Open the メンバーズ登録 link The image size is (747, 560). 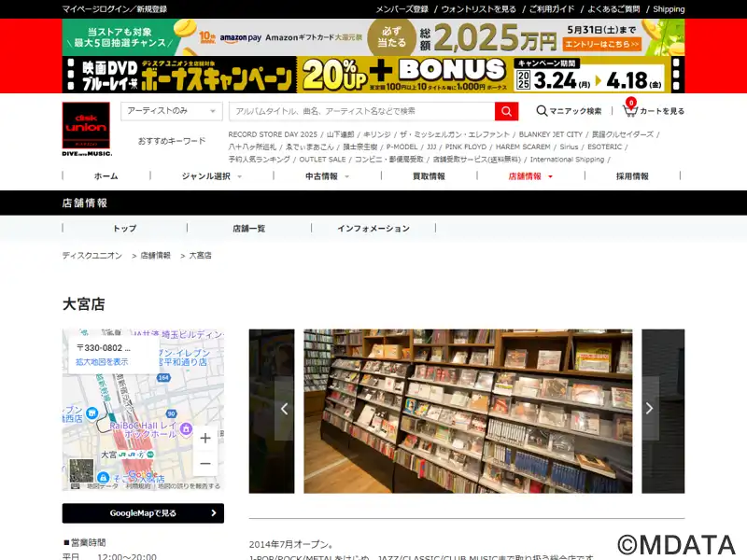pyautogui.click(x=402, y=9)
